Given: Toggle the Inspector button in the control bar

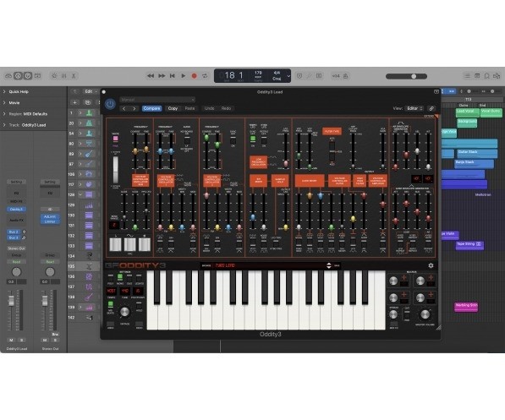Looking at the screenshot, I should [x=18, y=76].
